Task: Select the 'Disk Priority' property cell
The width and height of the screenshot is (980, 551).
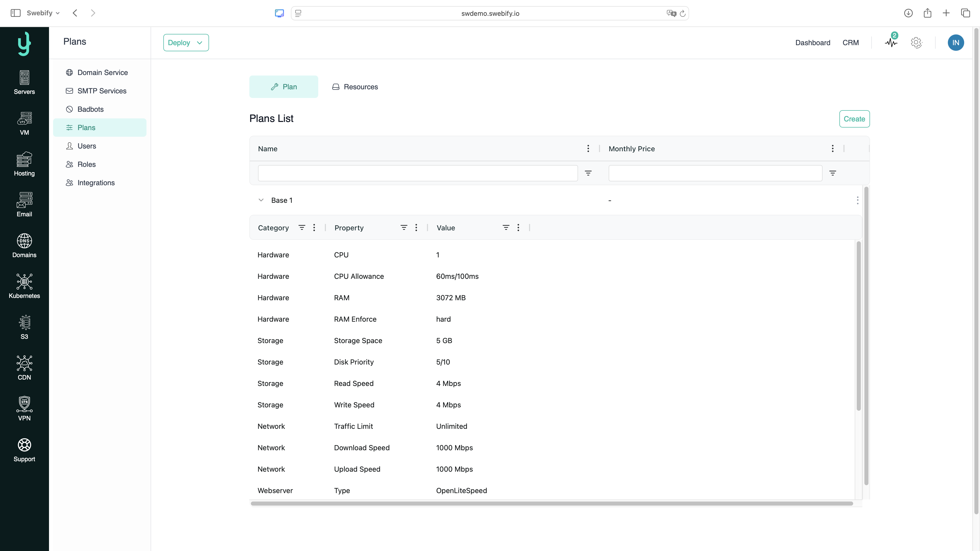Action: tap(354, 362)
